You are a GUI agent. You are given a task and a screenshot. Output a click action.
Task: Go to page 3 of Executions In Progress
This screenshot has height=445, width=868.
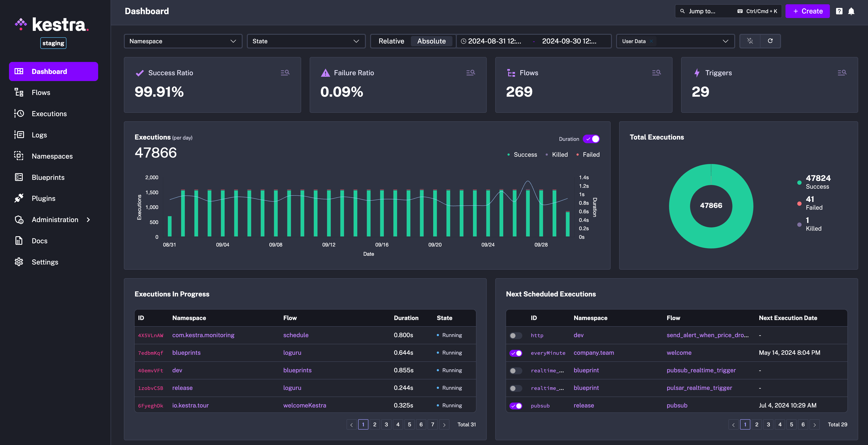coord(386,424)
